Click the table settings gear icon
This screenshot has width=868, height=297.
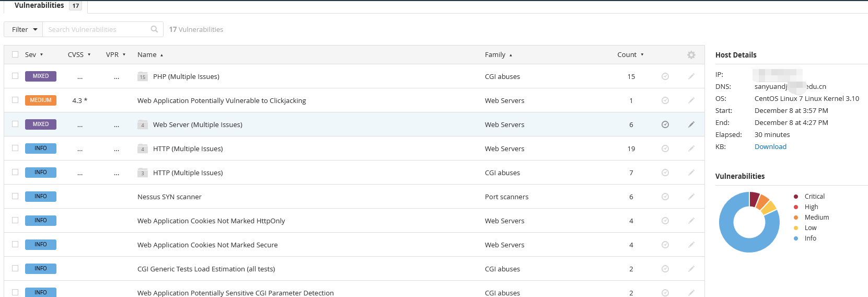pos(691,55)
